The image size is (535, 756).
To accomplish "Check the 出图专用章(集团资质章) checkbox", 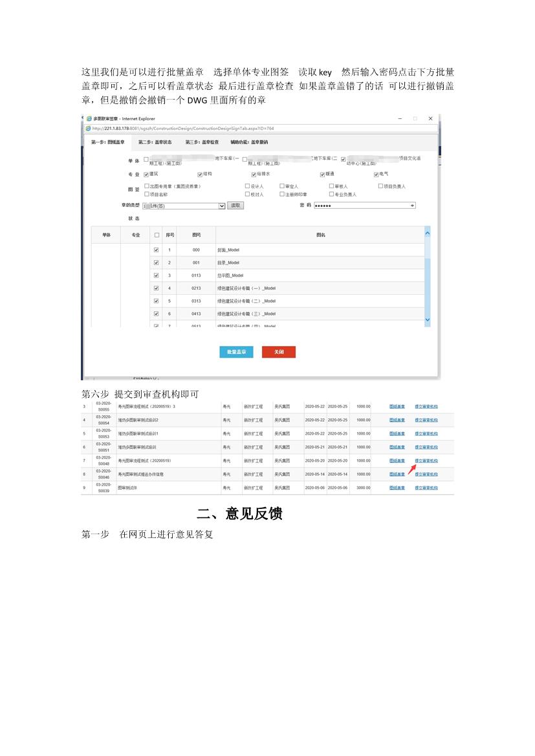I will click(147, 186).
